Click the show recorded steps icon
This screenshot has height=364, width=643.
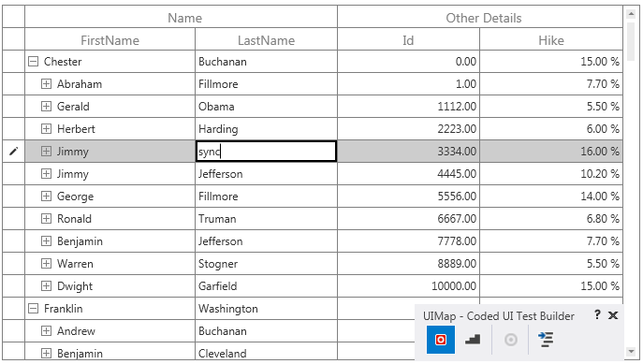[x=473, y=340]
